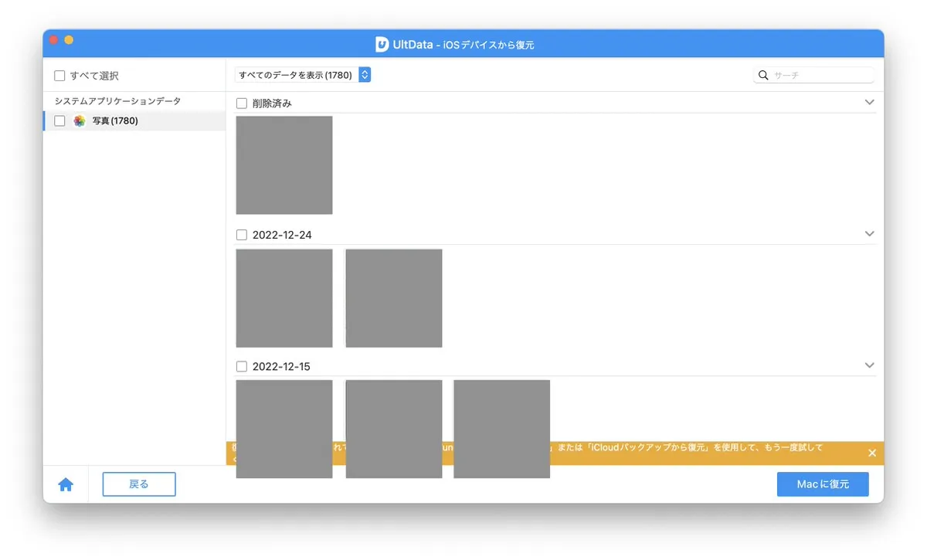Click the 2022-12-15 date heading
The height and width of the screenshot is (560, 927).
[x=281, y=366]
